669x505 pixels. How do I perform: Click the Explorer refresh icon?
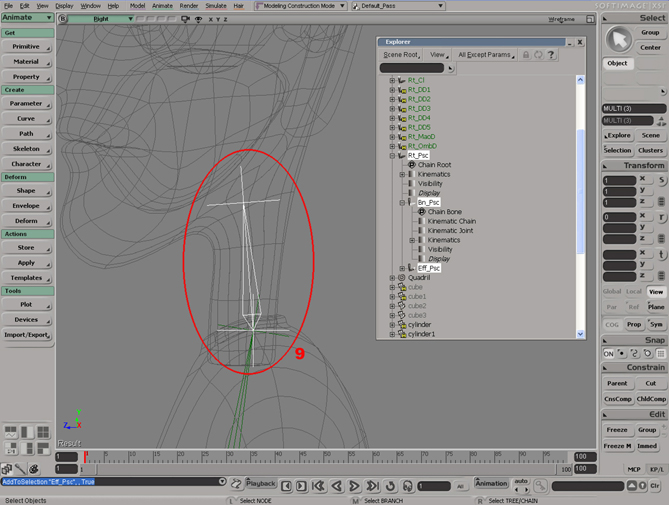[539, 55]
